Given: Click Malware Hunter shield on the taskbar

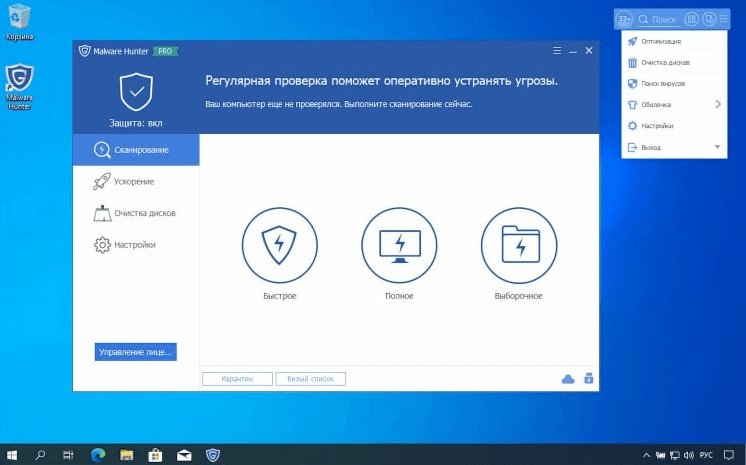Looking at the screenshot, I should point(213,455).
